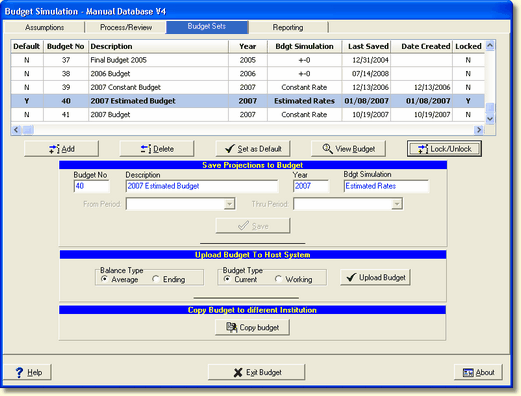Click Estimated Rates cell in row 40

(304, 101)
